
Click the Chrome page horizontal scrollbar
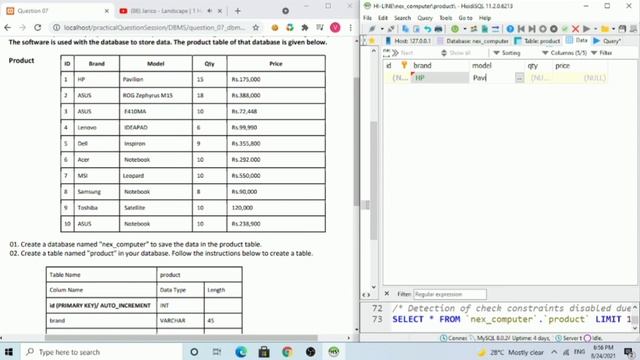[181, 338]
